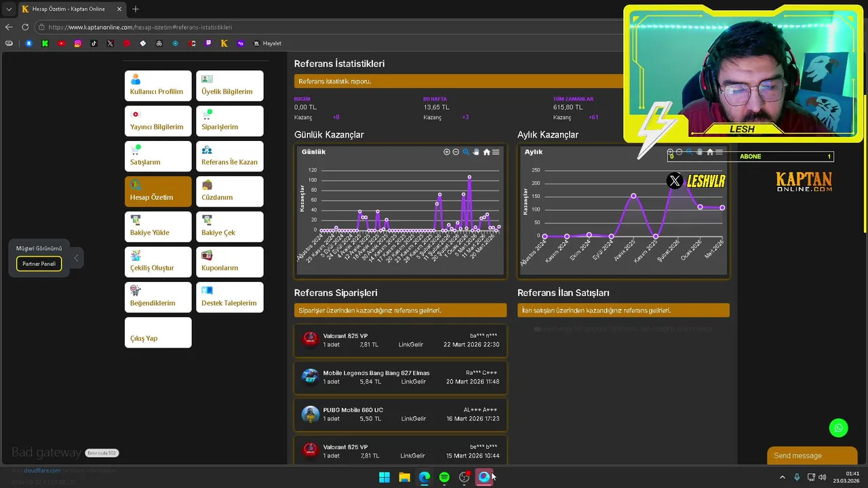The width and height of the screenshot is (868, 488).
Task: Open the Günlük chart hamburger menu
Action: pos(496,152)
